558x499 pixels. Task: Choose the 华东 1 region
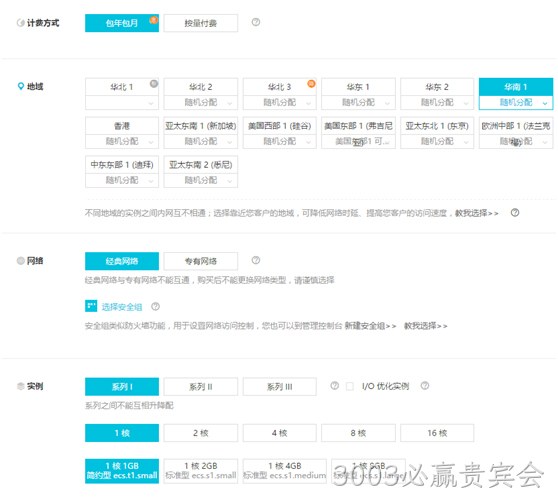pos(358,87)
